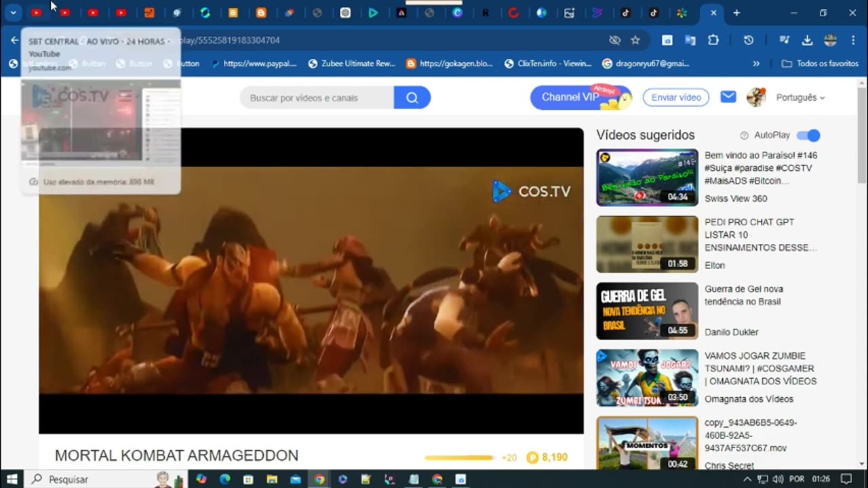The height and width of the screenshot is (488, 868).
Task: Click the search videos and channels field
Action: click(317, 98)
